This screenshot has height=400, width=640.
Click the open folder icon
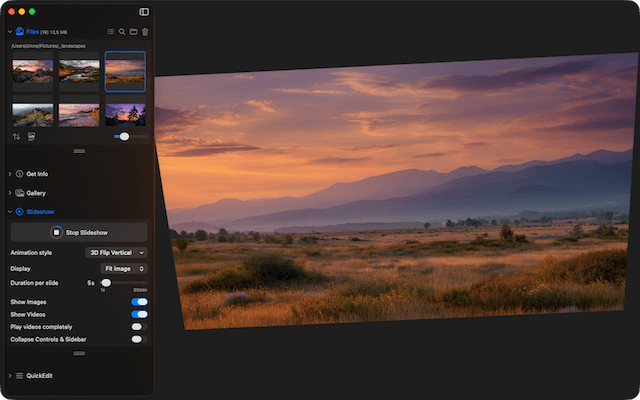pos(133,32)
